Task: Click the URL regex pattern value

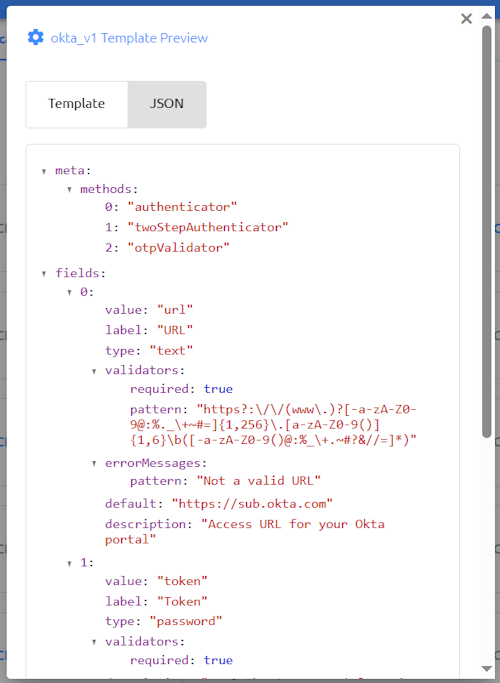Action: click(274, 425)
